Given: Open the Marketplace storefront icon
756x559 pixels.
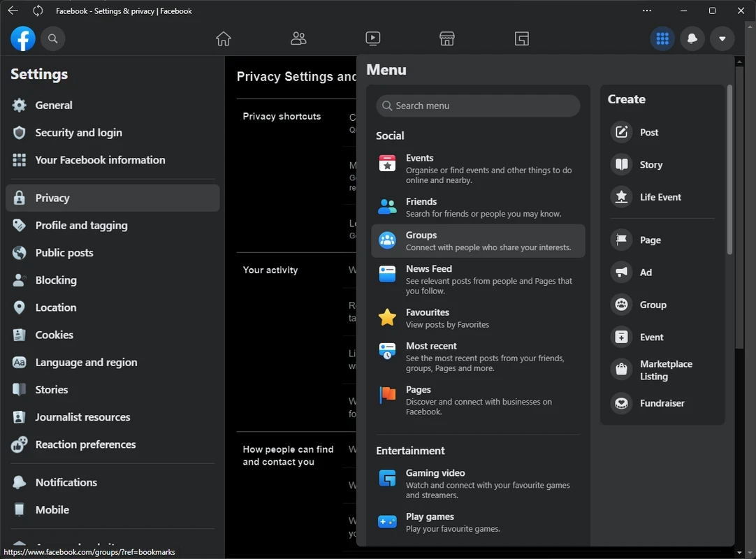Looking at the screenshot, I should pyautogui.click(x=447, y=38).
